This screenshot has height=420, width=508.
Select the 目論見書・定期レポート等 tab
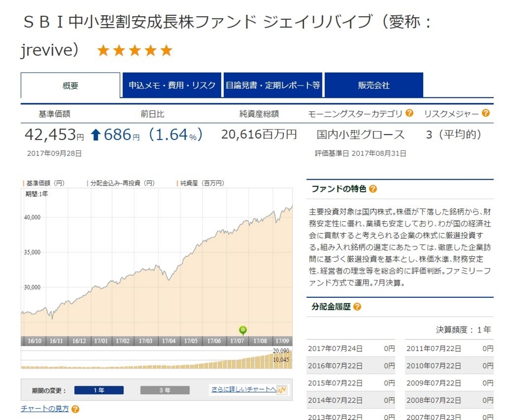coord(272,85)
